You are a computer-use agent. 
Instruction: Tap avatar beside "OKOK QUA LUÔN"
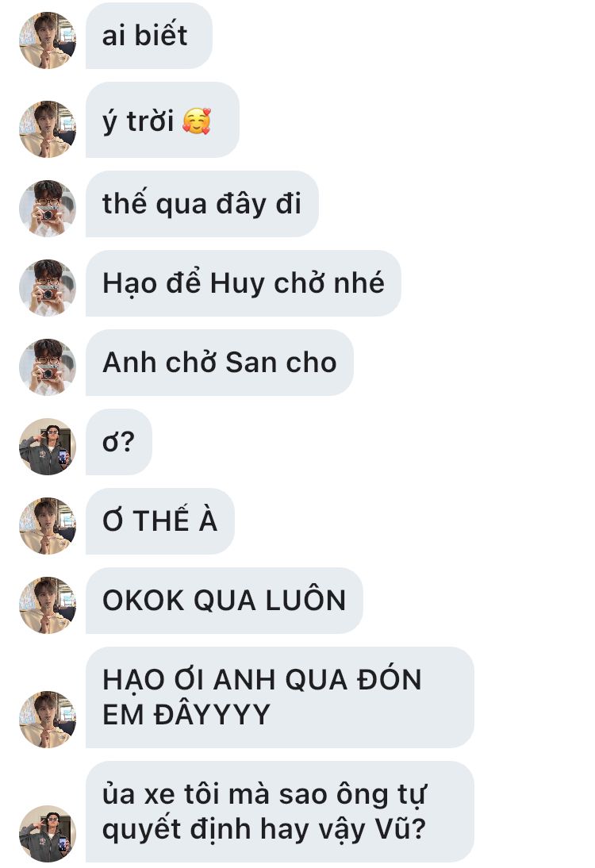point(48,605)
